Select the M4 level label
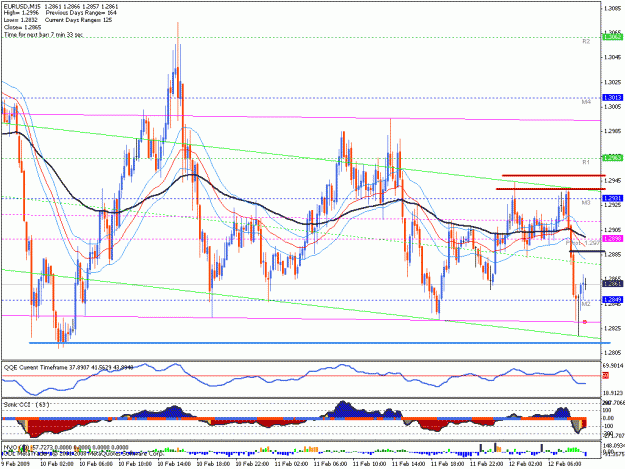Screen dimensions: 625x469 click(586, 102)
